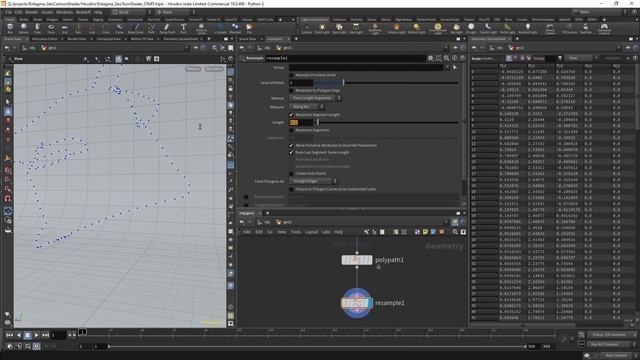Viewport: 640px width, 360px height.
Task: Adjust the Length slider
Action: (386, 122)
